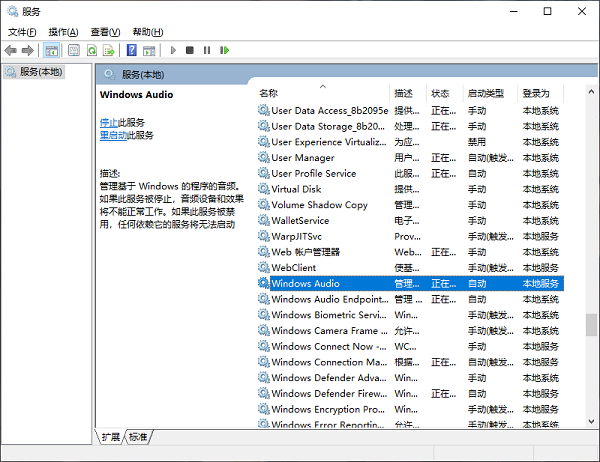Click the 重启动 service link
The height and width of the screenshot is (462, 600).
(113, 135)
